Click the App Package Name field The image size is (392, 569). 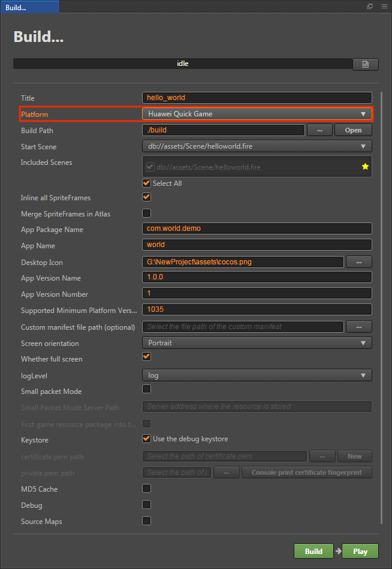point(257,228)
